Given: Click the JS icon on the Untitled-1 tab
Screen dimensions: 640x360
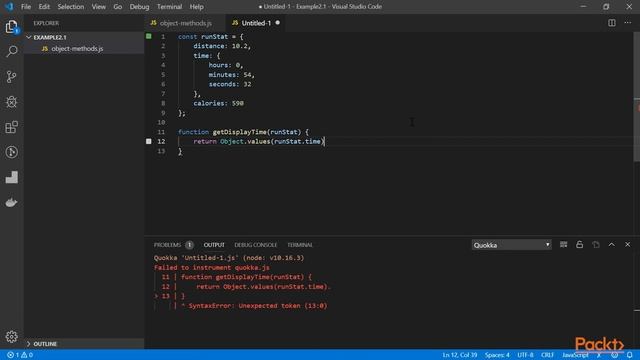Looking at the screenshot, I should coord(235,23).
